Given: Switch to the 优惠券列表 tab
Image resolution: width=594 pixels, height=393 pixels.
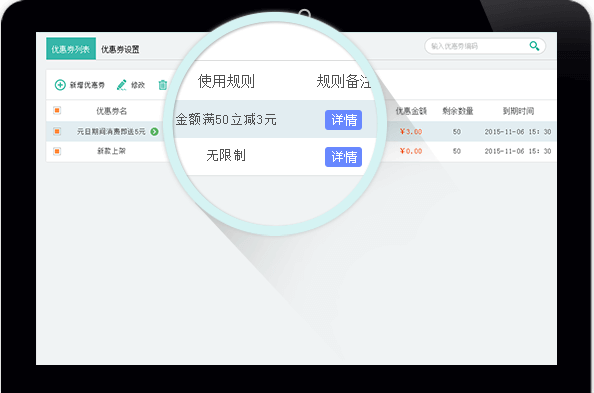Looking at the screenshot, I should (71, 49).
